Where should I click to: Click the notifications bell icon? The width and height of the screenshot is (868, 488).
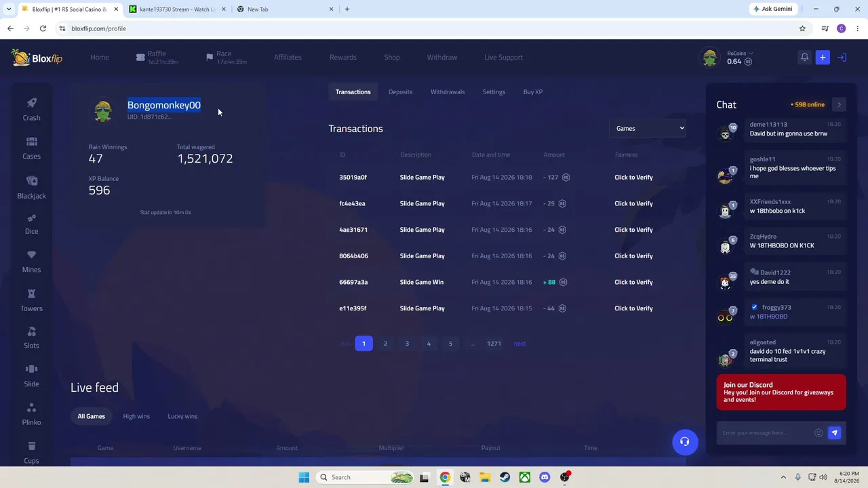[804, 58]
